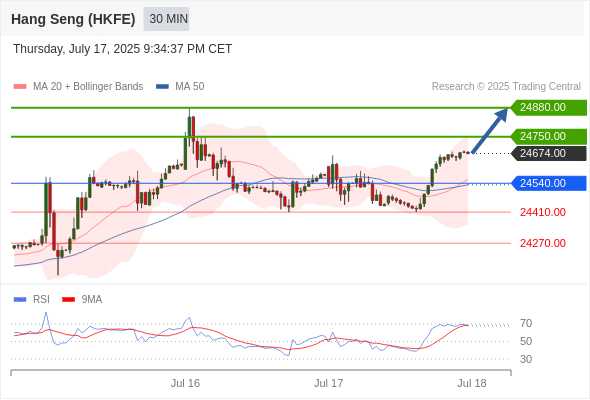The height and width of the screenshot is (400, 590).
Task: Click the Jul 18 date marker
Action: tap(472, 383)
